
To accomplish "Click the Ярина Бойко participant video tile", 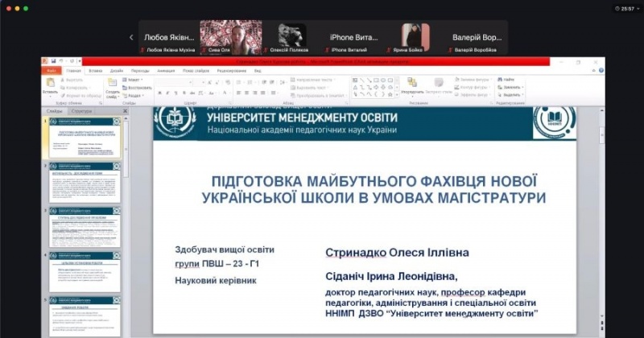I will pyautogui.click(x=416, y=37).
